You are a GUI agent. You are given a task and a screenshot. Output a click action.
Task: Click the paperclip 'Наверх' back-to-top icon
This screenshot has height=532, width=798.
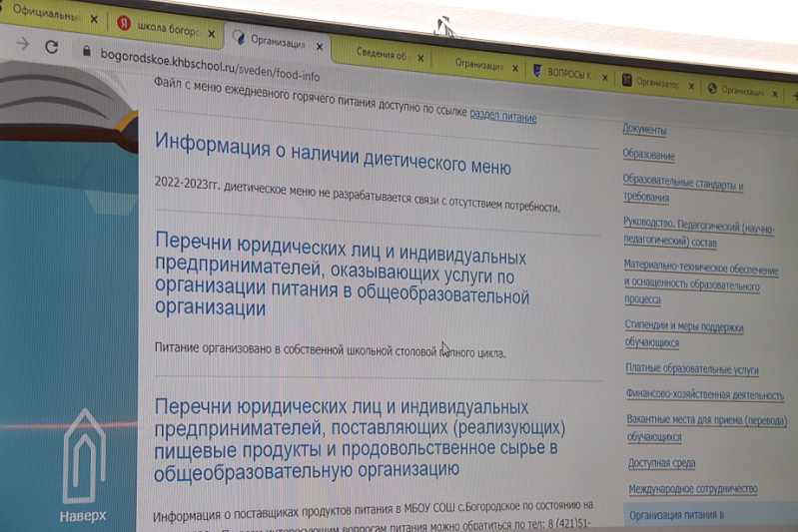(83, 457)
